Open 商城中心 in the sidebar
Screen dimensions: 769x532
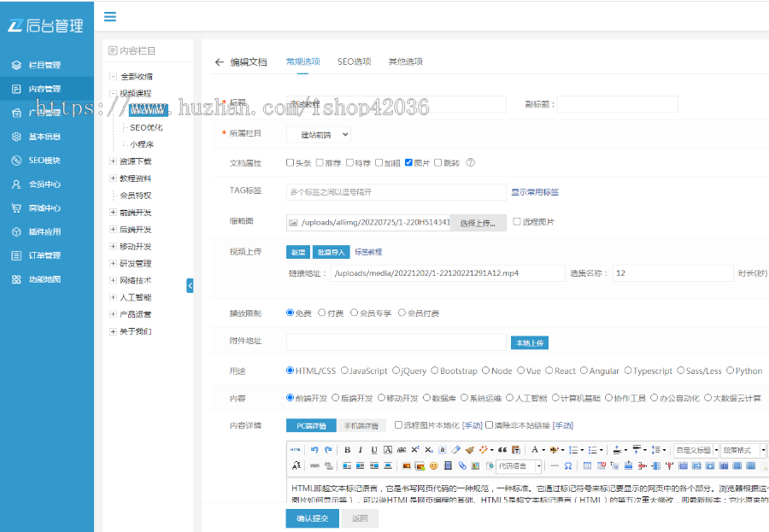pos(44,208)
